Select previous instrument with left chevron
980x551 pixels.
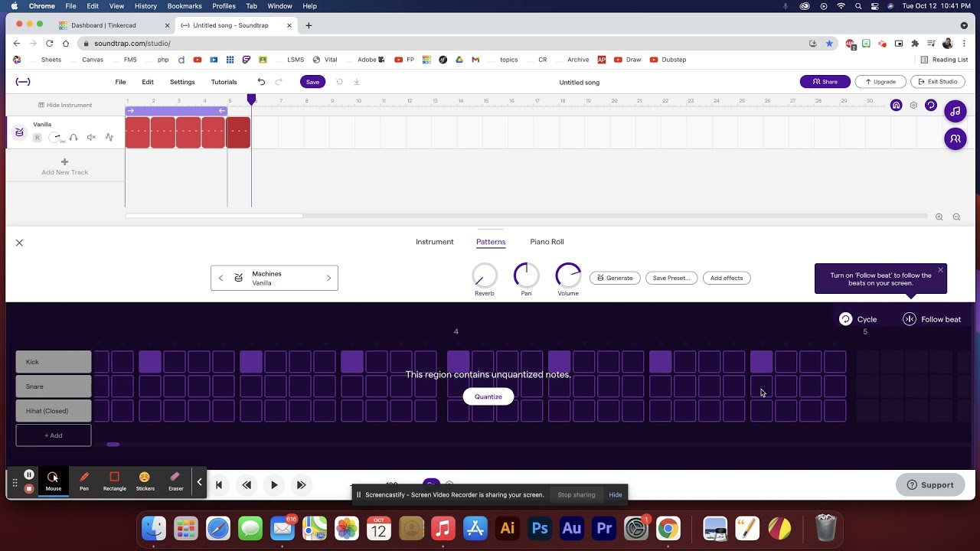(x=220, y=278)
